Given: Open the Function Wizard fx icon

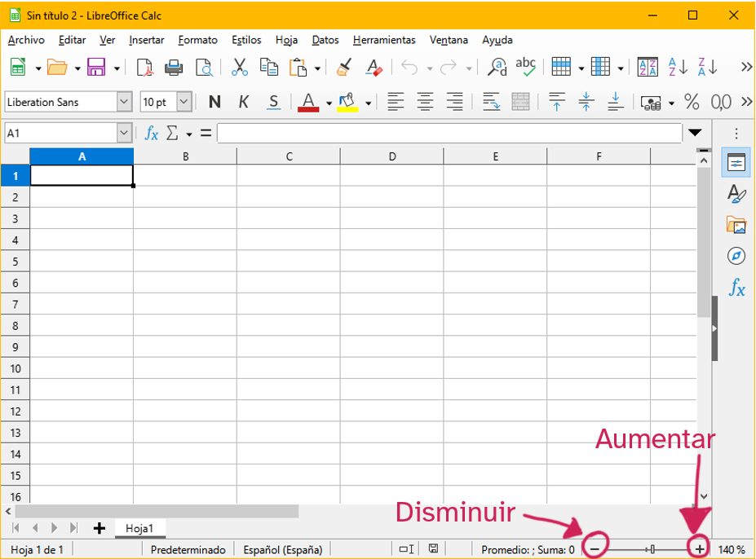Looking at the screenshot, I should [151, 133].
